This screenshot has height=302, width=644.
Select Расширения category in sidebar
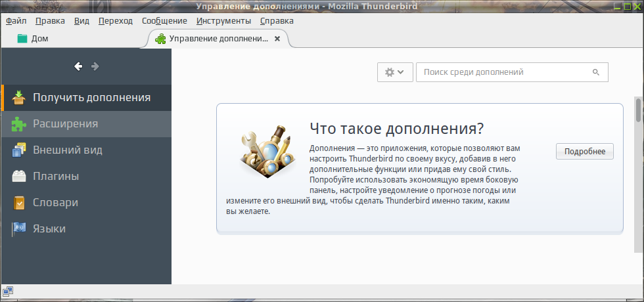pyautogui.click(x=86, y=124)
